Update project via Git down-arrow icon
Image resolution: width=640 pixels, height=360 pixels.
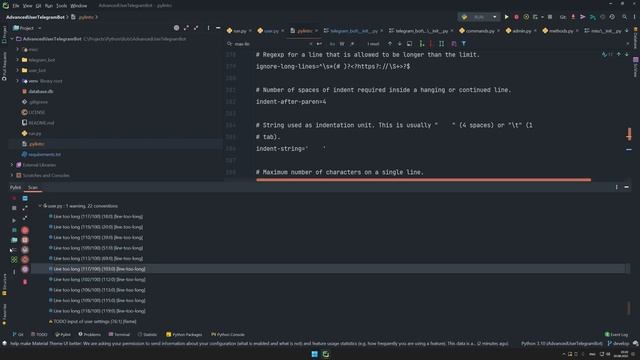pos(573,17)
